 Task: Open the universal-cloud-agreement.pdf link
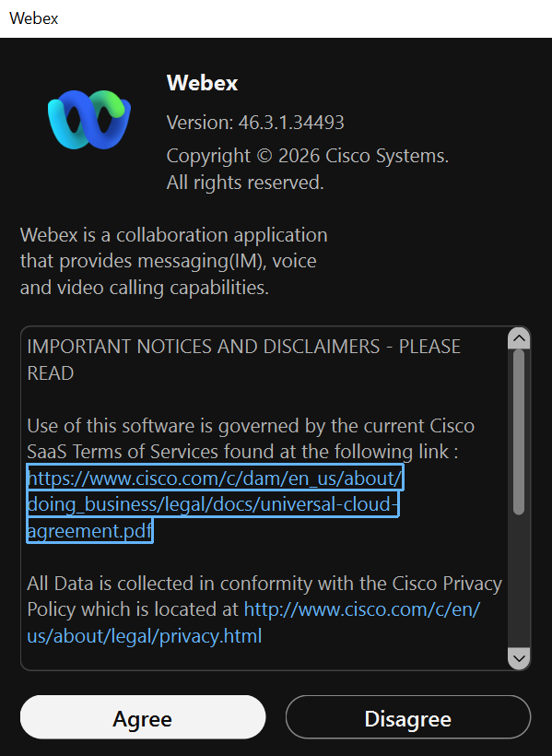tap(215, 503)
